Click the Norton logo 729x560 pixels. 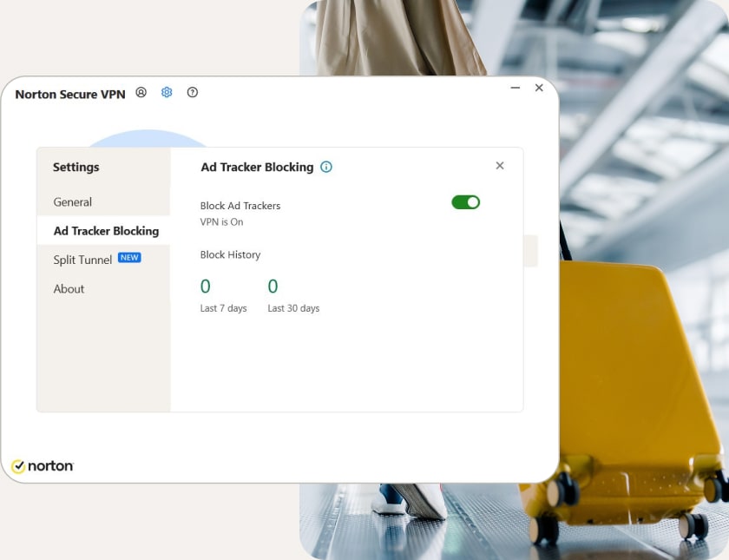point(43,465)
